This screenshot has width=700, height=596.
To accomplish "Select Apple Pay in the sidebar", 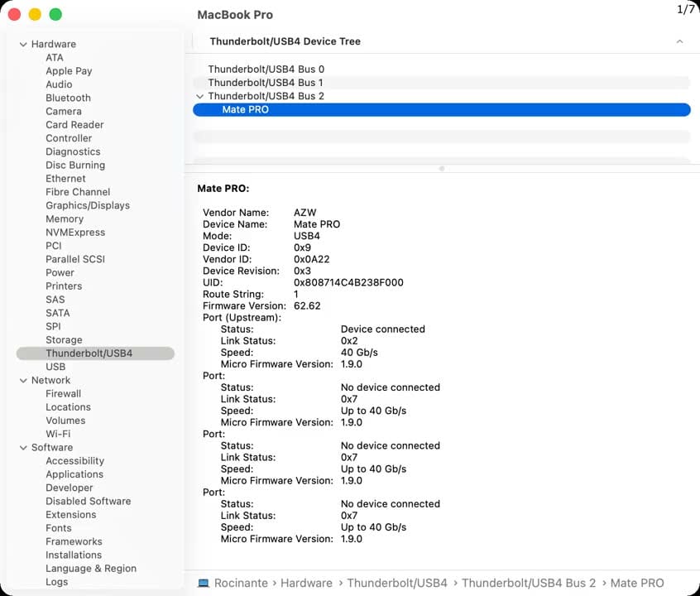I will (x=69, y=71).
